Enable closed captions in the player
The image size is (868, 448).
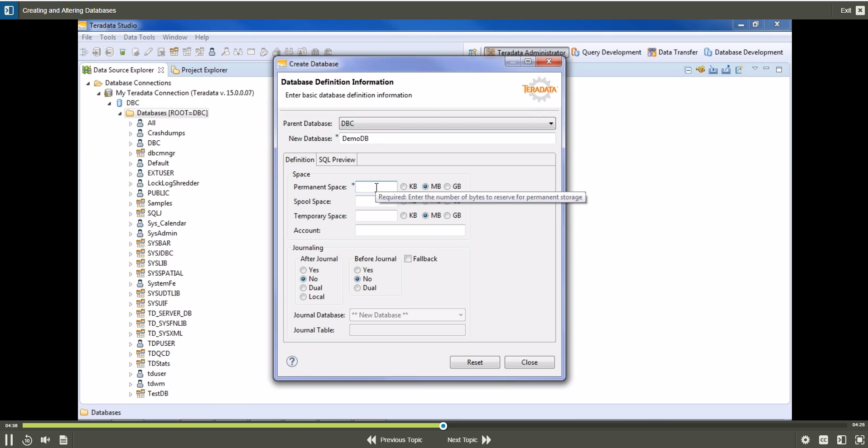[x=825, y=439]
